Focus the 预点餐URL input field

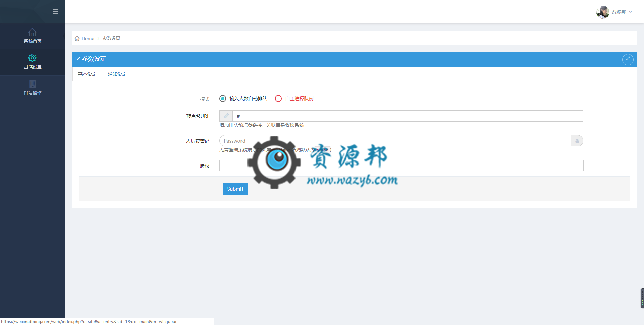[x=408, y=116]
